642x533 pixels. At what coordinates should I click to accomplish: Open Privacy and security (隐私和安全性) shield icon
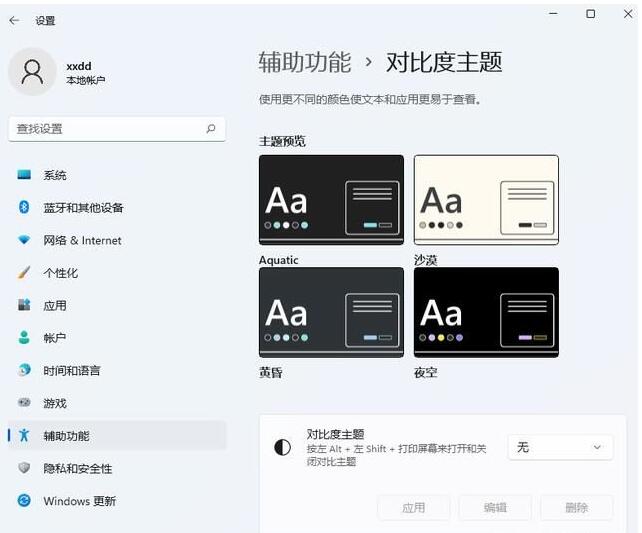[24, 468]
